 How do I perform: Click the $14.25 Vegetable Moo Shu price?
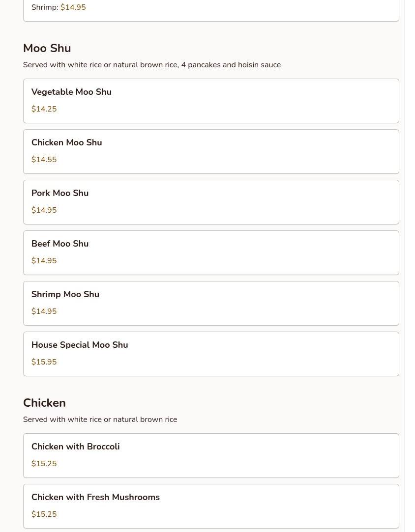tap(44, 109)
